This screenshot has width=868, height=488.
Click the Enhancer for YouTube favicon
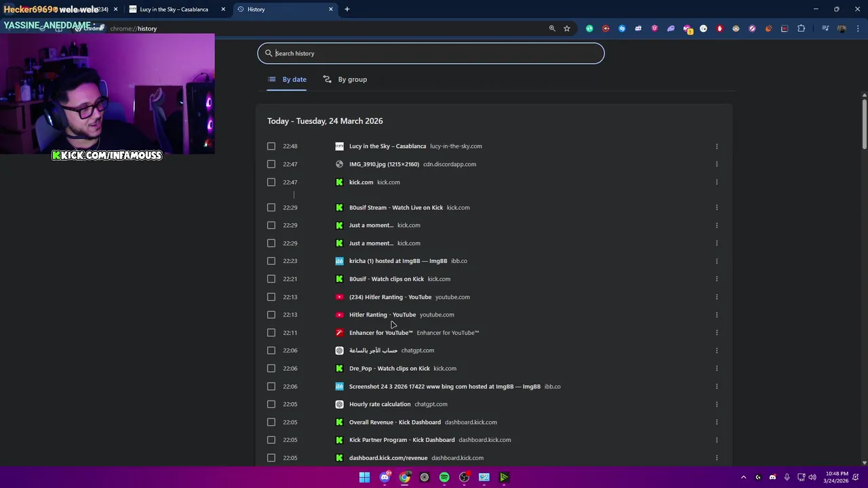340,333
